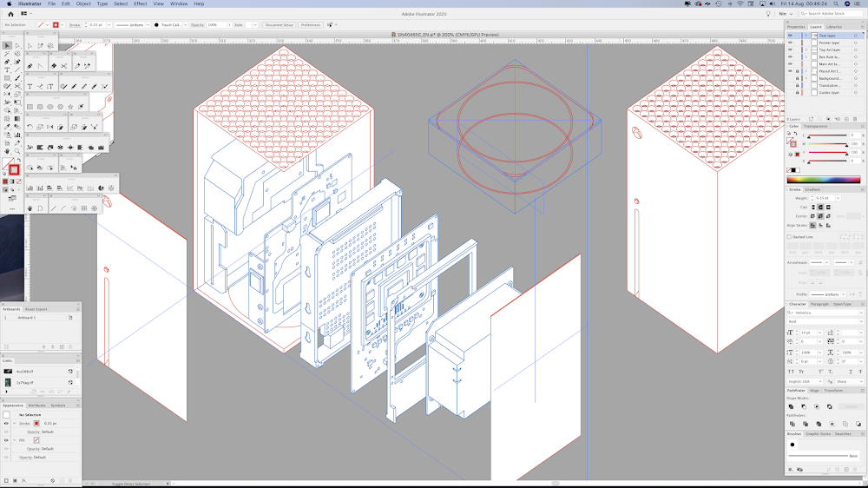This screenshot has width=868, height=488.
Task: Select the Magic Wand tool
Action: click(7, 54)
